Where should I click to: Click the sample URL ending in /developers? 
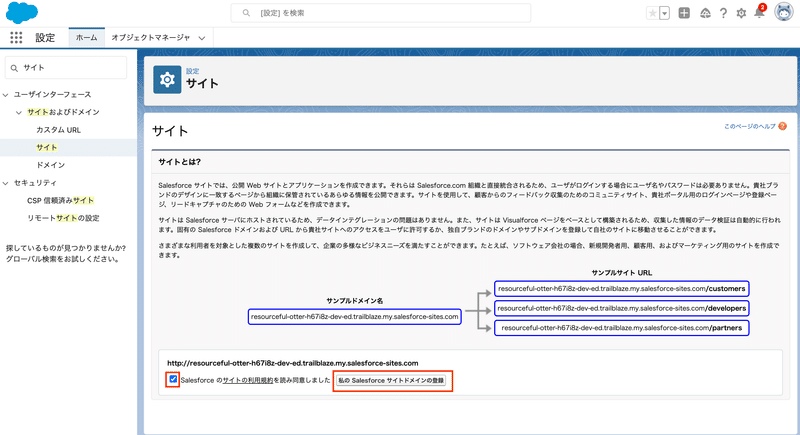[621, 309]
